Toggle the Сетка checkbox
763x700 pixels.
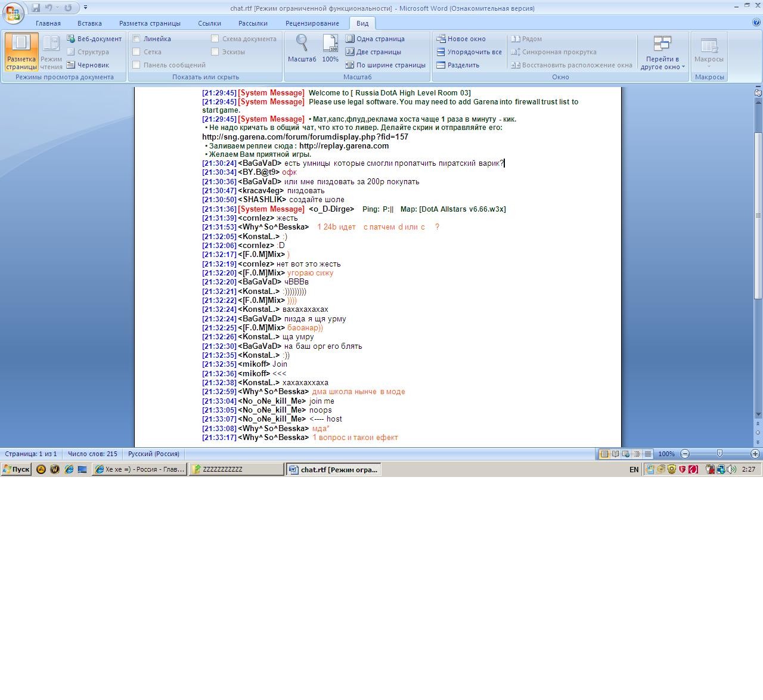point(137,52)
